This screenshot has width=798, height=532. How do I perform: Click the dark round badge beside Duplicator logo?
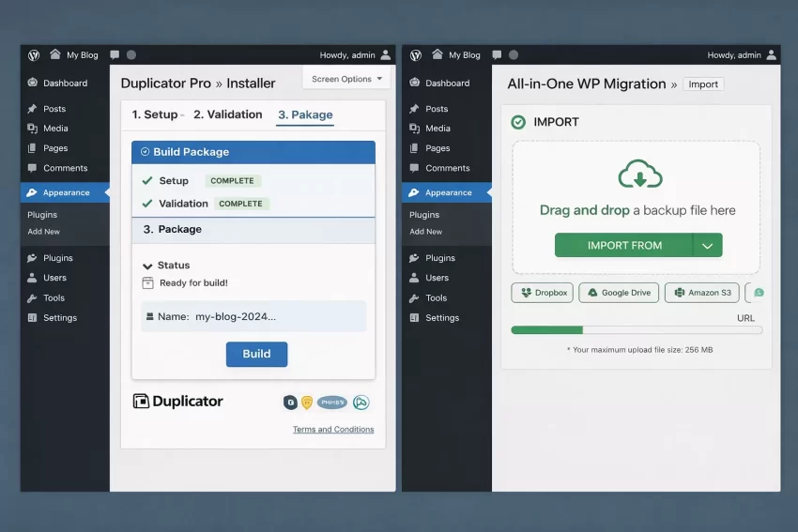click(290, 403)
